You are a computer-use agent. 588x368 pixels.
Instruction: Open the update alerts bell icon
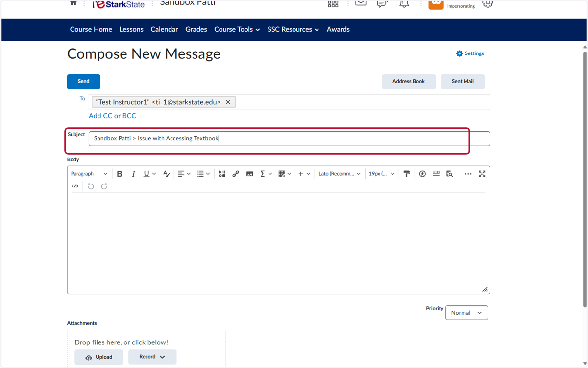click(x=404, y=3)
